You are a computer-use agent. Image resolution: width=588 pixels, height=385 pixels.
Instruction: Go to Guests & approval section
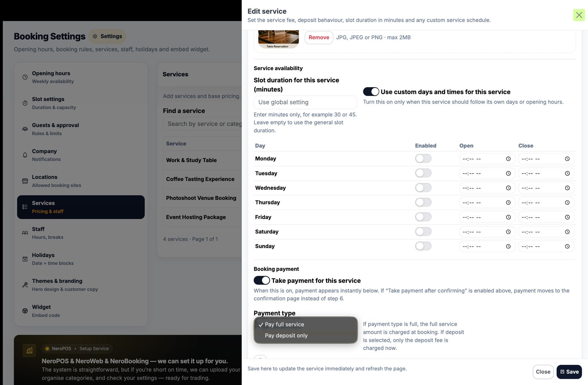(55, 129)
